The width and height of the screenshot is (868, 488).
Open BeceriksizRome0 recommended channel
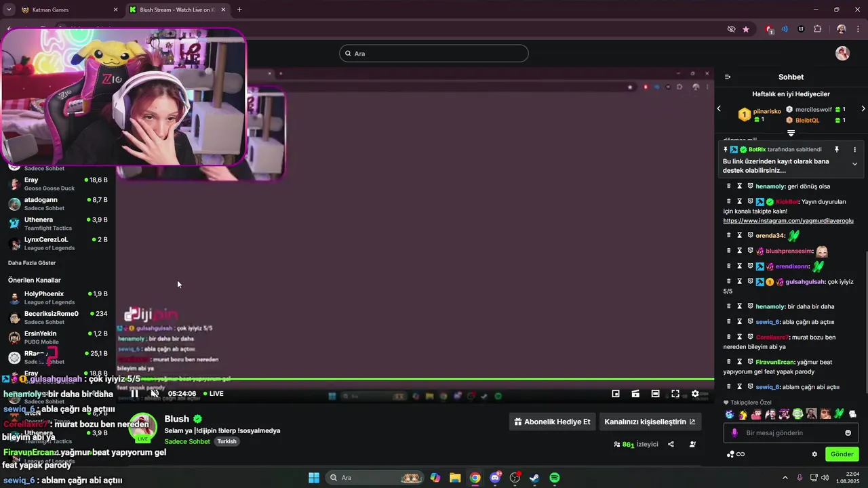(x=58, y=317)
